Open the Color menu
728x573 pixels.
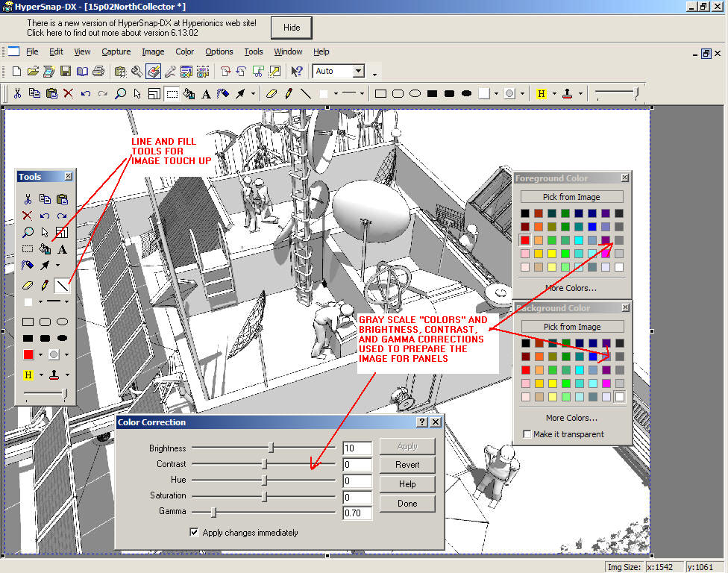point(184,51)
